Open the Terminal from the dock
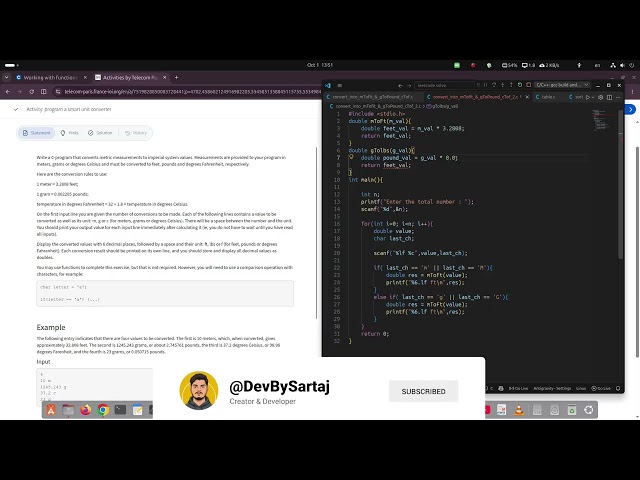Screen dimensions: 640x480 (x=120, y=409)
